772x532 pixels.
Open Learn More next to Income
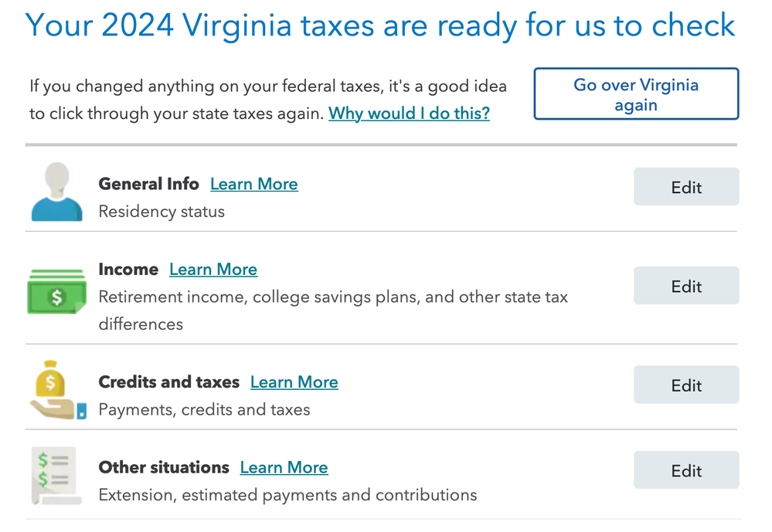pyautogui.click(x=213, y=269)
